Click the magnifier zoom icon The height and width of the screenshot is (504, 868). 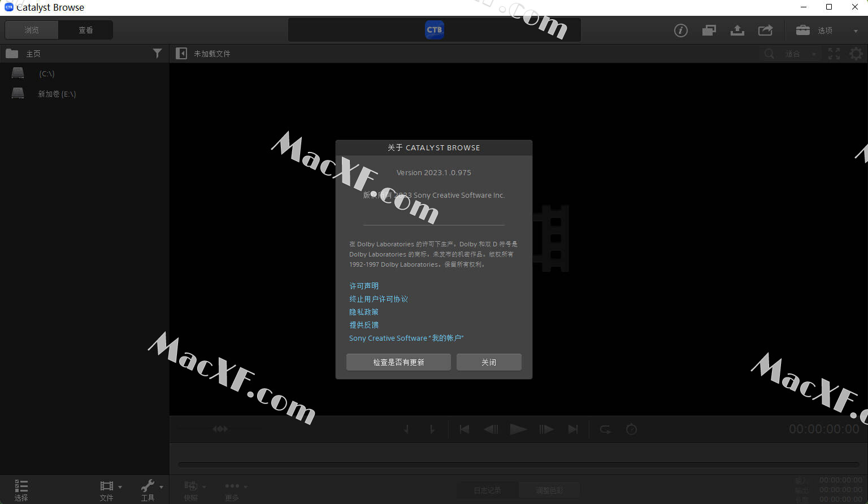coord(770,54)
